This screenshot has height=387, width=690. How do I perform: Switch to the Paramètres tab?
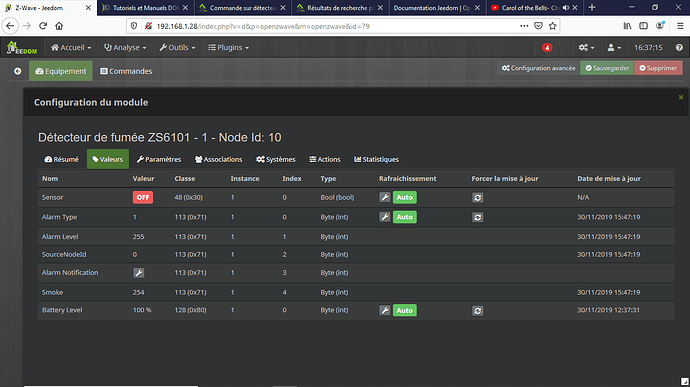pyautogui.click(x=159, y=159)
